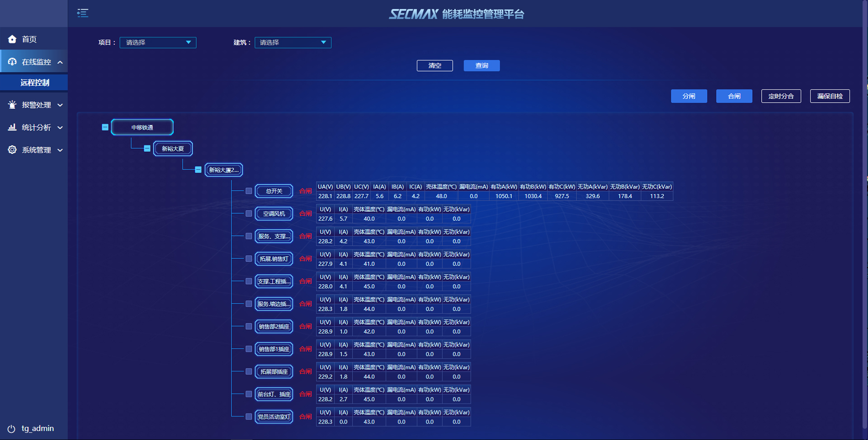Open the 远程控制 submenu item
The image size is (868, 440).
pos(35,83)
